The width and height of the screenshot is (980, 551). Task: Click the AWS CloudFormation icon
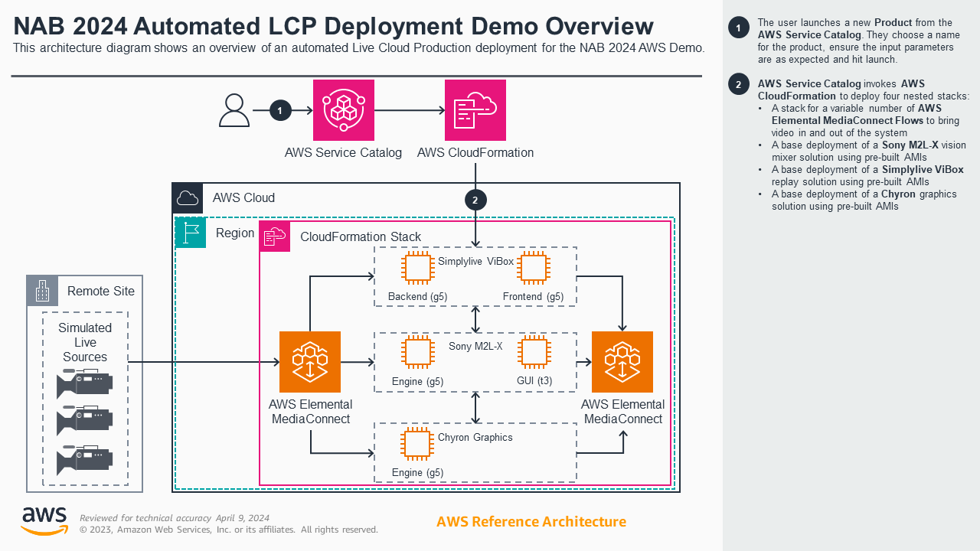(x=475, y=110)
